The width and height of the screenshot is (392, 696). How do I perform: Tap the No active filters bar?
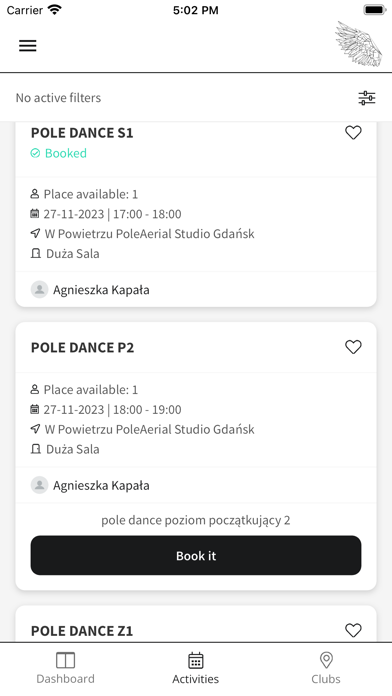[x=196, y=98]
